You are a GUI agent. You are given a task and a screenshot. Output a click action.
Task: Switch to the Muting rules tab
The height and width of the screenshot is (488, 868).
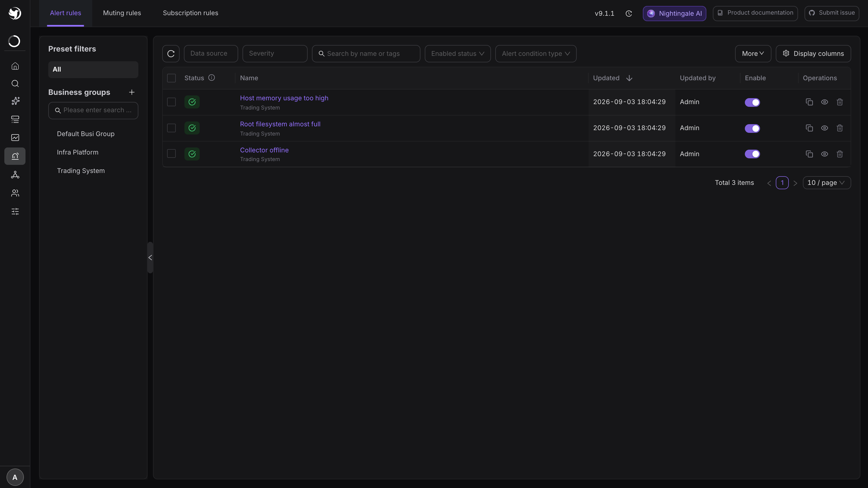[x=122, y=13]
